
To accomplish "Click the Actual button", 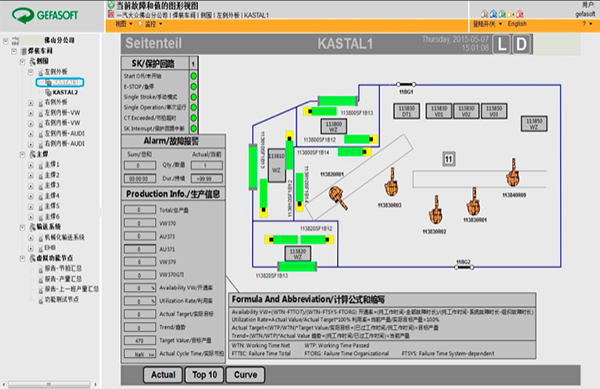I will coord(163,375).
